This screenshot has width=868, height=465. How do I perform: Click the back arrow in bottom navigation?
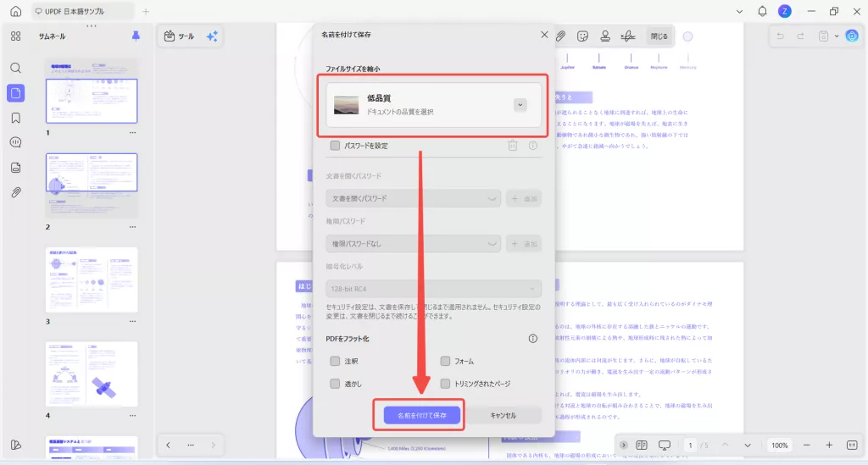[x=169, y=445]
